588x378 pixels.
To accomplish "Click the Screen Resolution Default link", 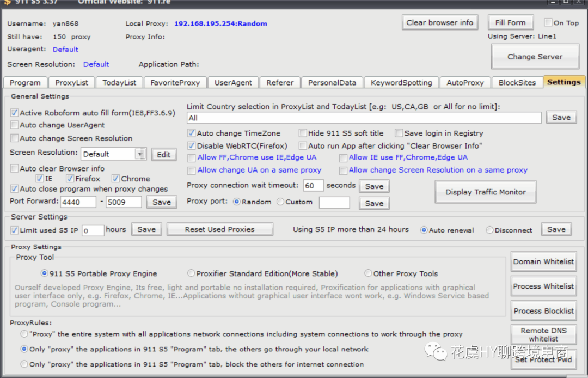I will tap(96, 64).
